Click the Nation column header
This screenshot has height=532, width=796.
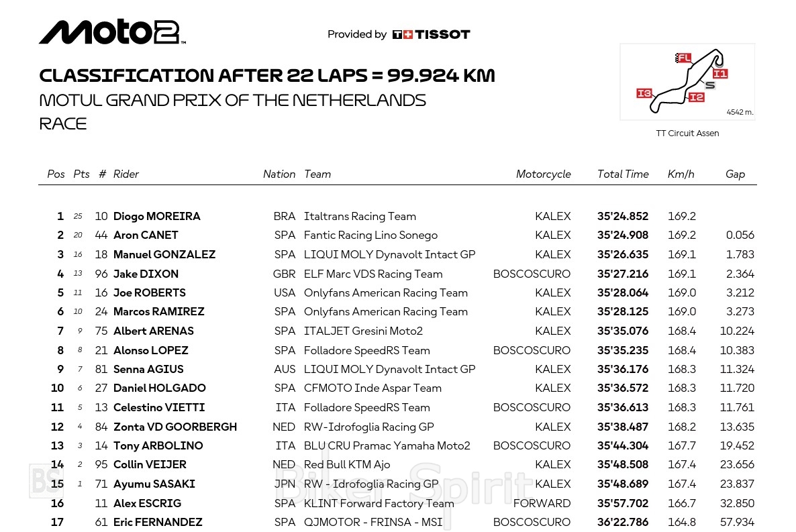279,174
